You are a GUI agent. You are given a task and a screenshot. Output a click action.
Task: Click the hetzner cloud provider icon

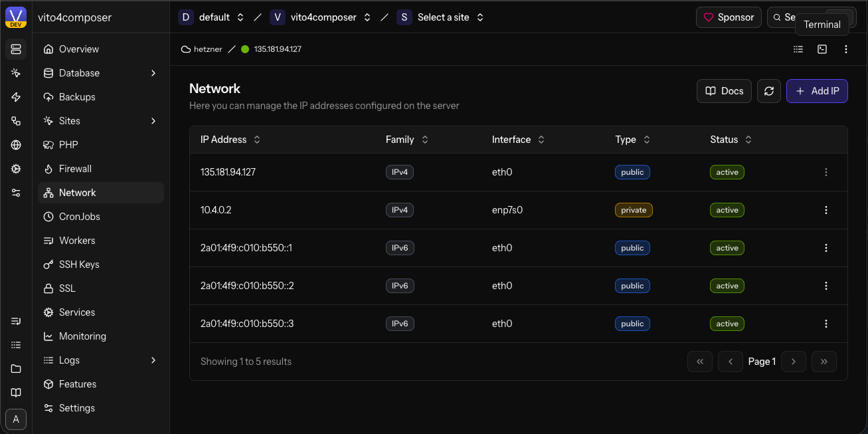[186, 49]
